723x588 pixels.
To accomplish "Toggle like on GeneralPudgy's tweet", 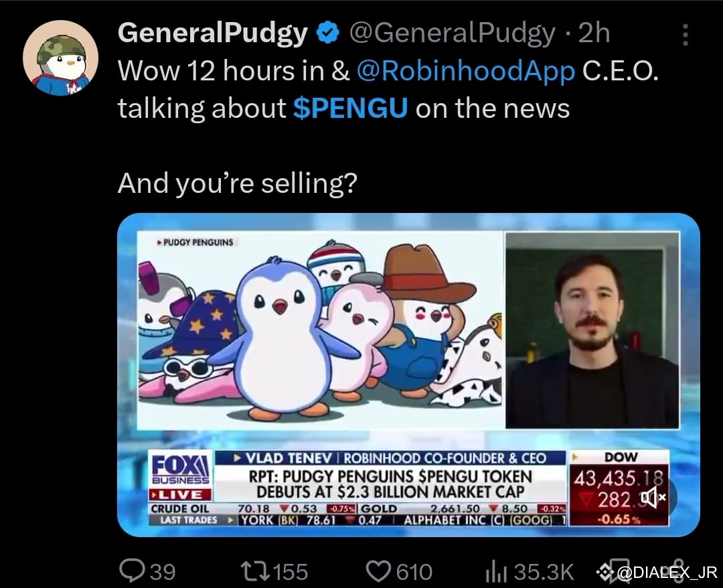I will point(379,571).
